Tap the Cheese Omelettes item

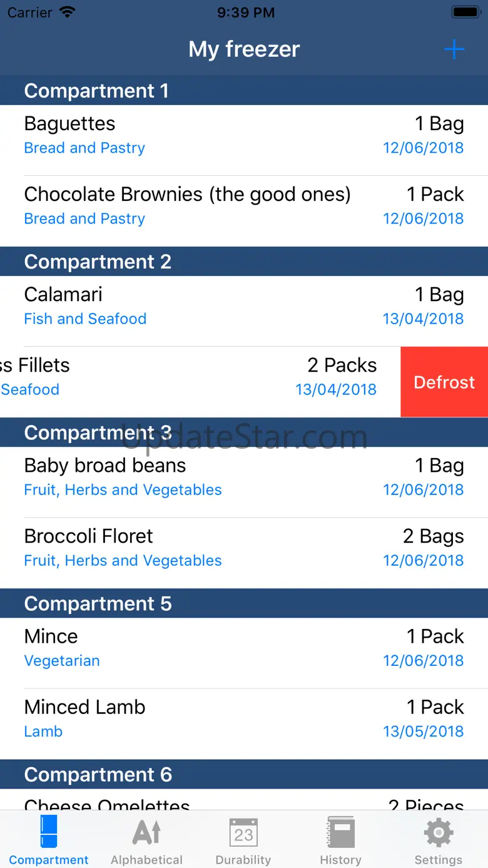(x=244, y=802)
